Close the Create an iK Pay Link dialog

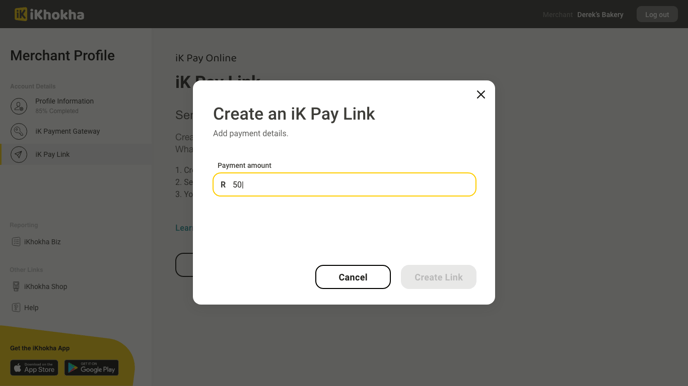480,95
